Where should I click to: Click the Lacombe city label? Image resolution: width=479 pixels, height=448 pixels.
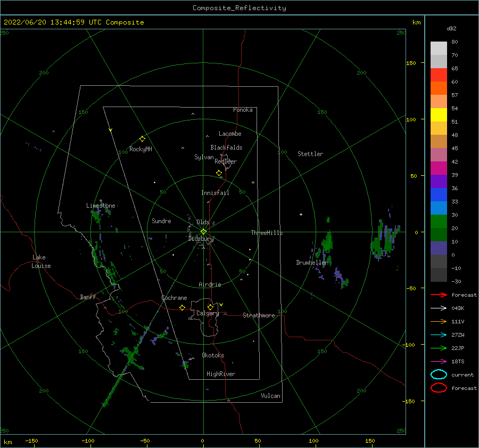click(230, 134)
